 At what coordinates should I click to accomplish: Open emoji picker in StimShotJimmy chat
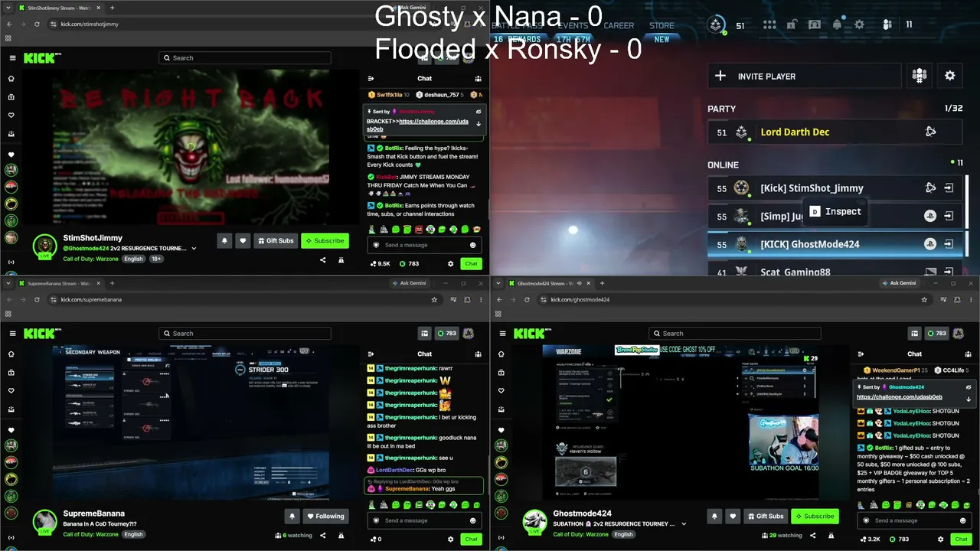(472, 245)
